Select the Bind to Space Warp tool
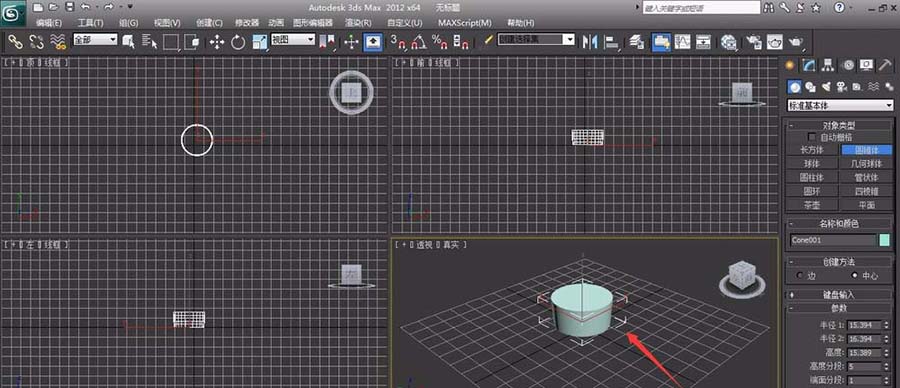900x388 pixels. [x=58, y=42]
